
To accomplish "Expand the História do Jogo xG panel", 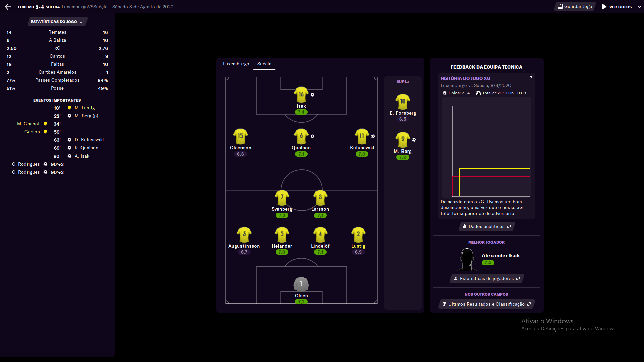I will [x=530, y=78].
